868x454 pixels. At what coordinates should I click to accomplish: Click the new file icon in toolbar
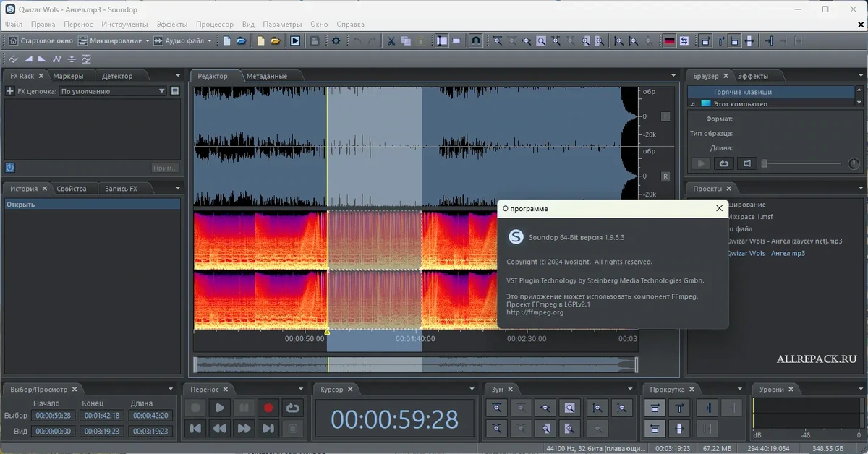pos(226,41)
